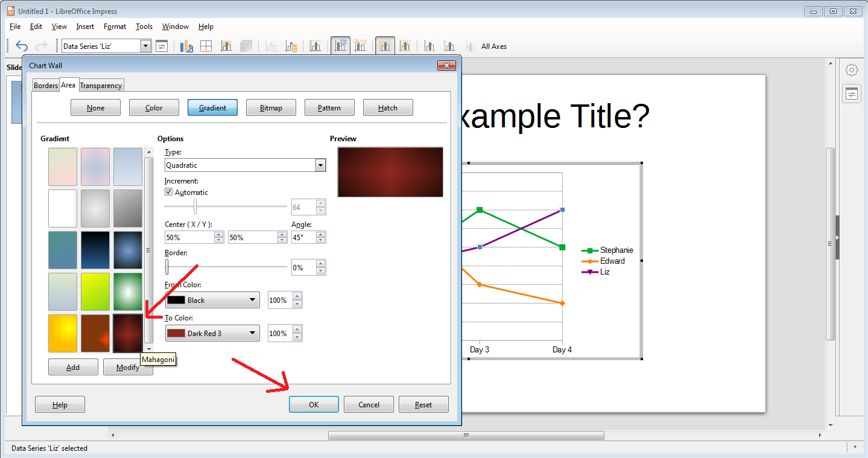868x458 pixels.
Task: Click the Modify gradient button
Action: (128, 367)
